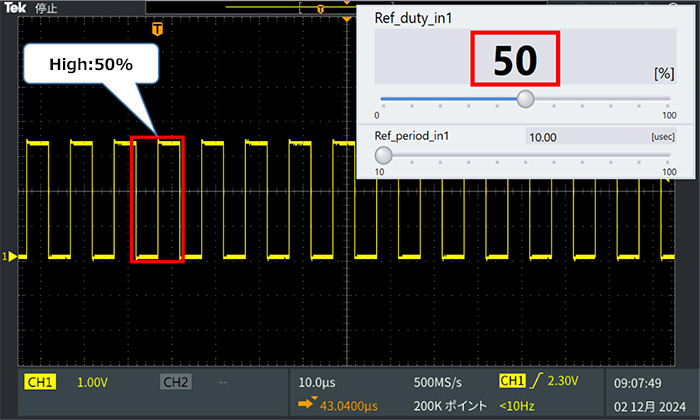Image resolution: width=700 pixels, height=420 pixels.
Task: Click the duty value 50 display
Action: coord(515,58)
